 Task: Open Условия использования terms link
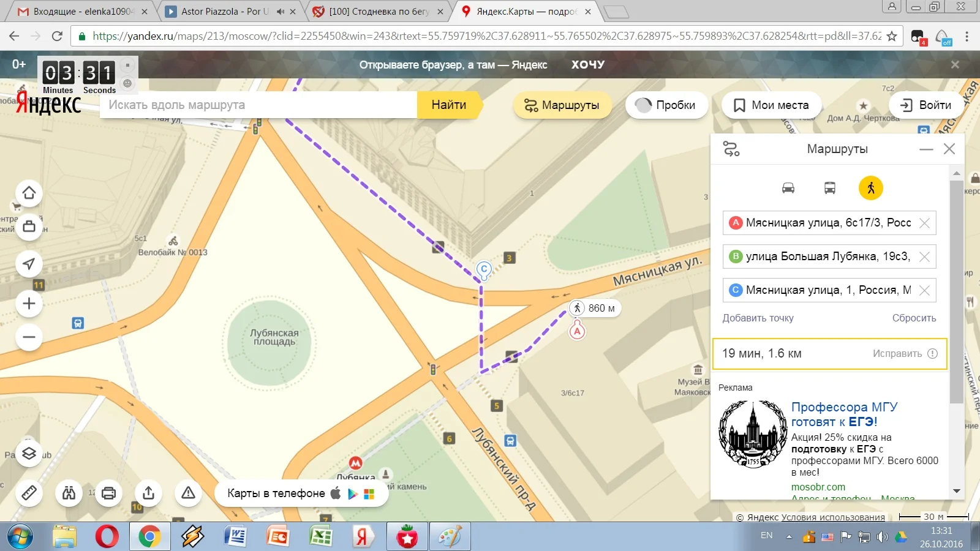(x=833, y=517)
